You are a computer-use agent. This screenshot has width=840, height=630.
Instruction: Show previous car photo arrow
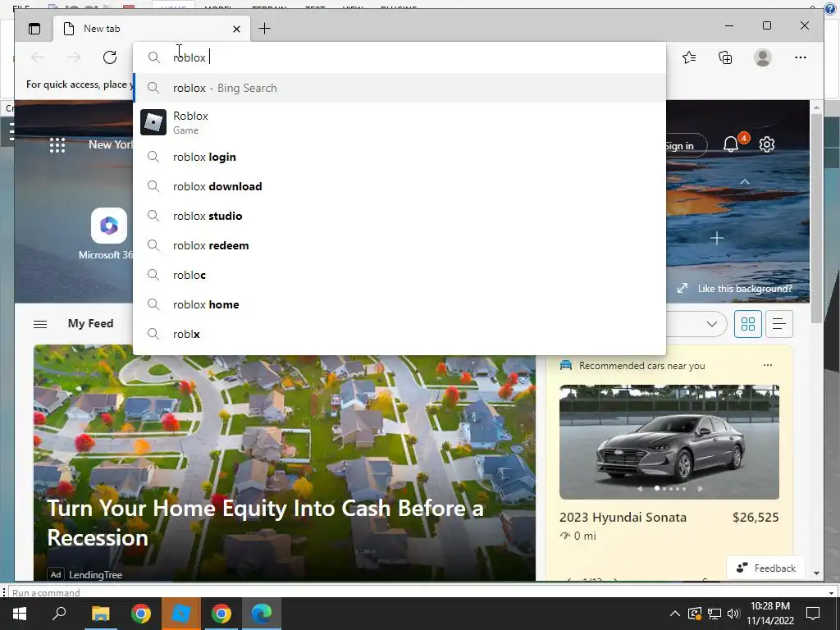pos(640,489)
